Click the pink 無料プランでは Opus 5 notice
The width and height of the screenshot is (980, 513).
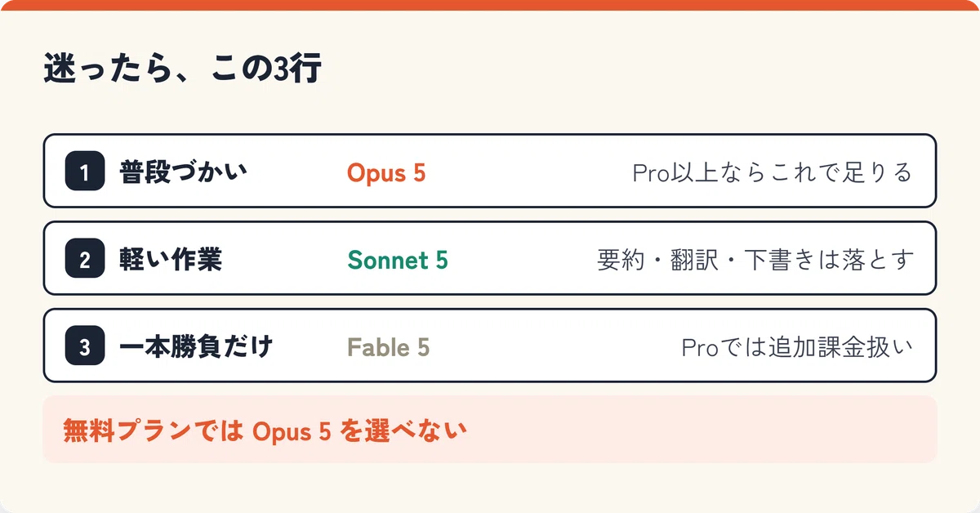(490, 430)
